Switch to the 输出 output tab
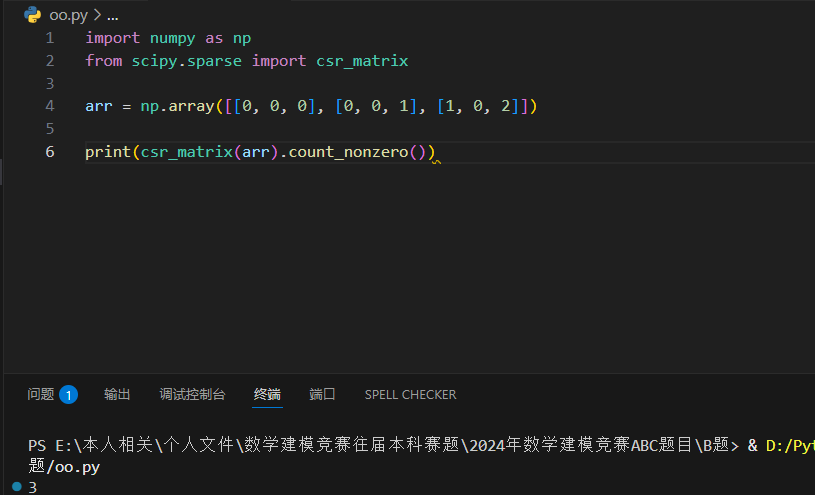Viewport: 815px width, 495px height. coord(117,394)
